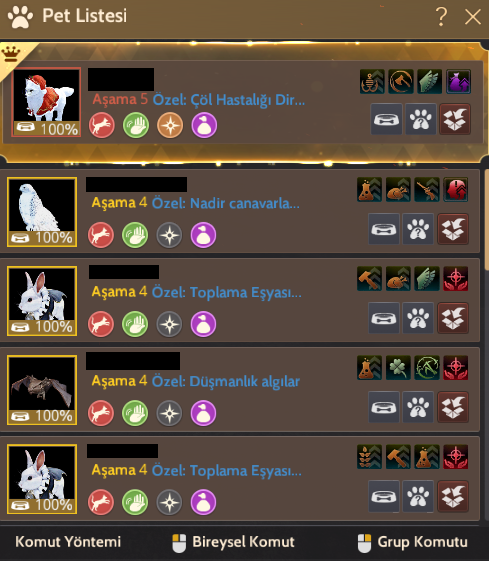Open pet info paw button for falcon pet
Viewport: 489px width, 561px height.
(x=418, y=229)
